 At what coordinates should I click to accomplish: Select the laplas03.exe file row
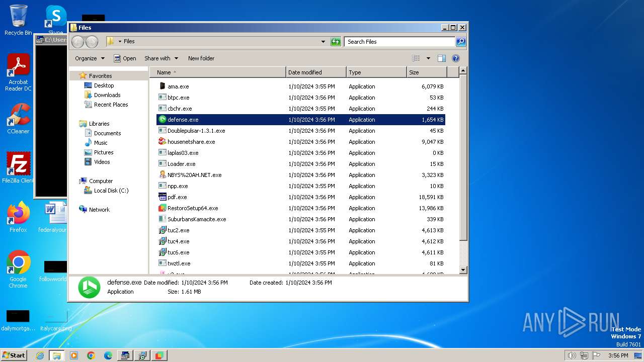pyautogui.click(x=301, y=153)
